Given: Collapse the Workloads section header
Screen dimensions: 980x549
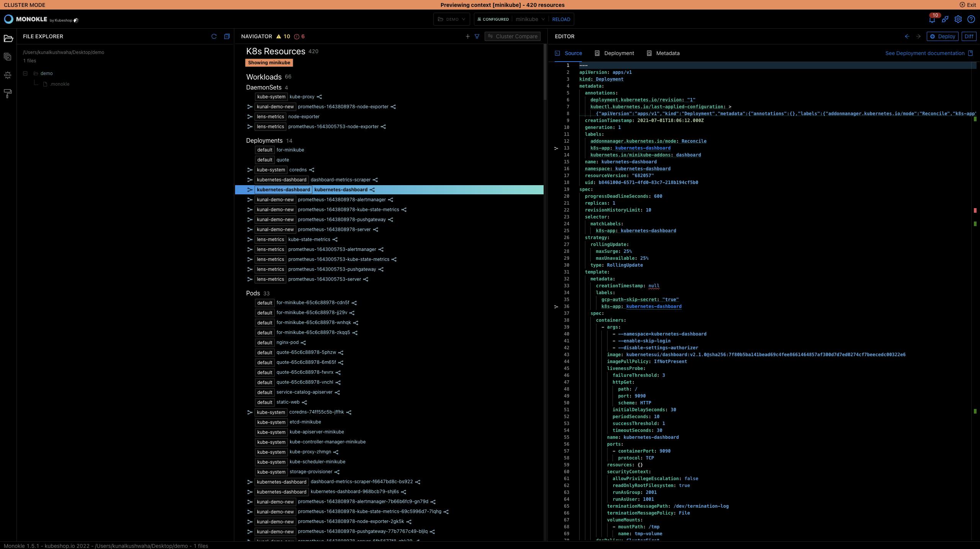Looking at the screenshot, I should (x=264, y=77).
